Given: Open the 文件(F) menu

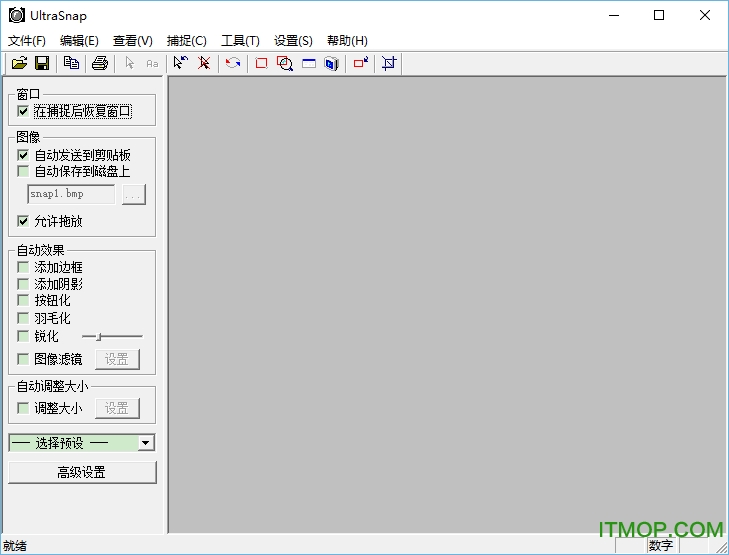Looking at the screenshot, I should (27, 41).
